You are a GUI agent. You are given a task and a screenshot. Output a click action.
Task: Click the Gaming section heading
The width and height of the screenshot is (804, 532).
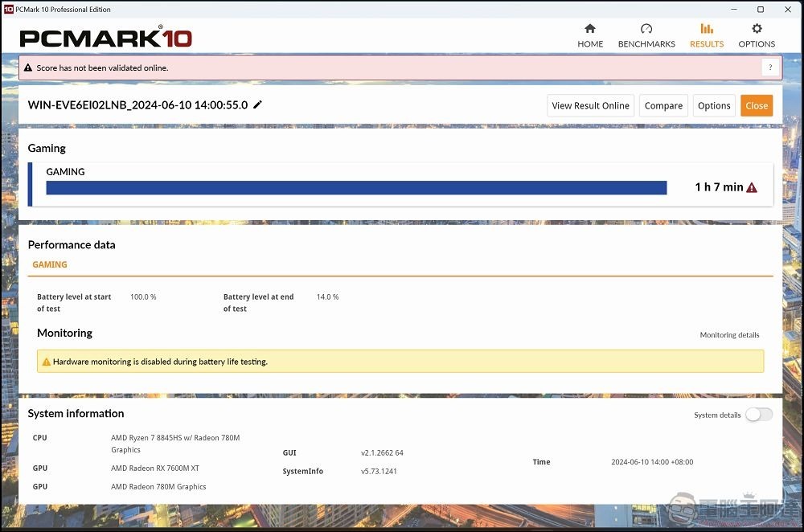coord(47,148)
